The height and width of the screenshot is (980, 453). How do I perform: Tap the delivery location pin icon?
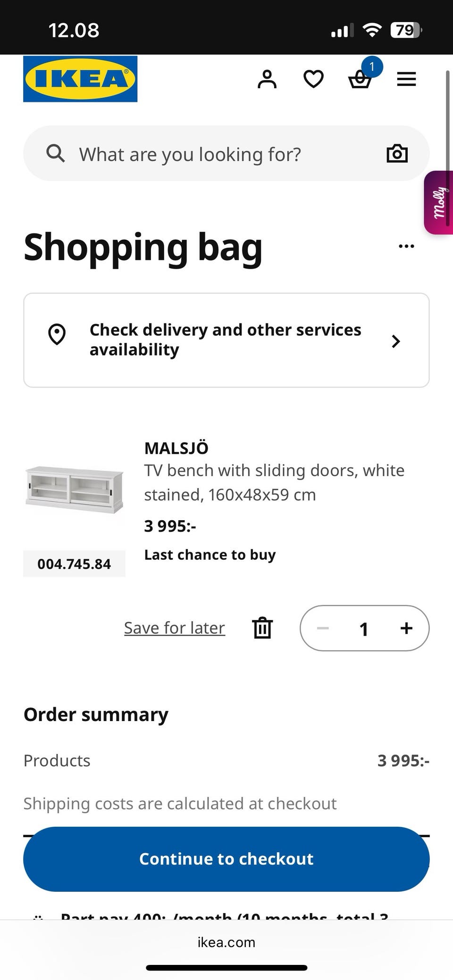(x=57, y=335)
